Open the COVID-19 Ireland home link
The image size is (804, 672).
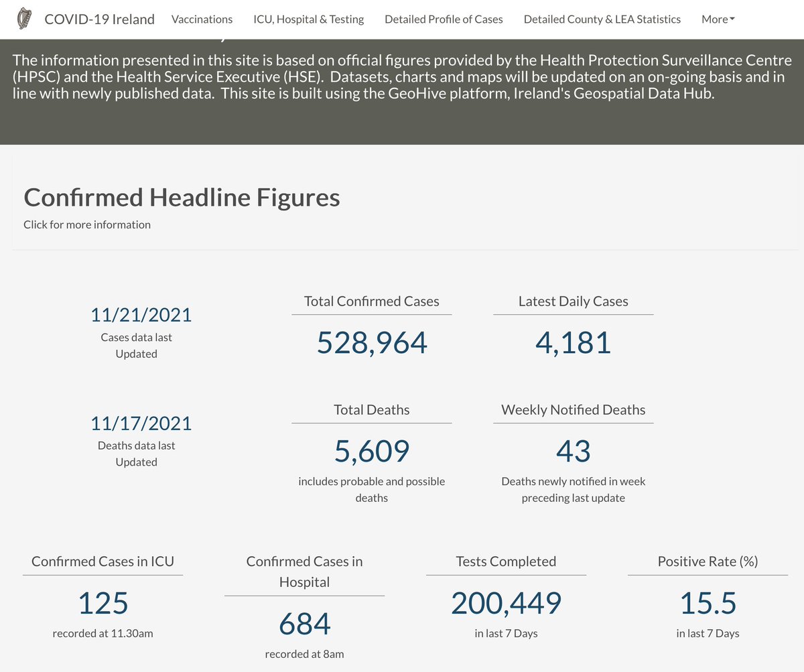(x=99, y=19)
